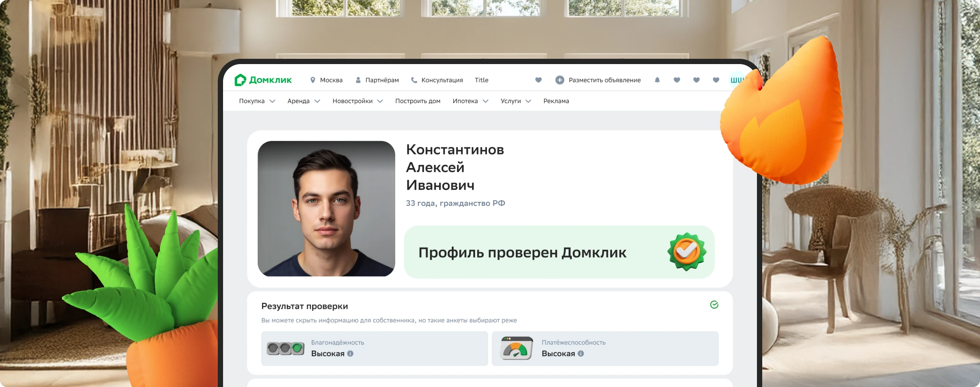Click the heart icon next to the ШШ avatar
Viewport: 980px width, 387px height.
[716, 80]
